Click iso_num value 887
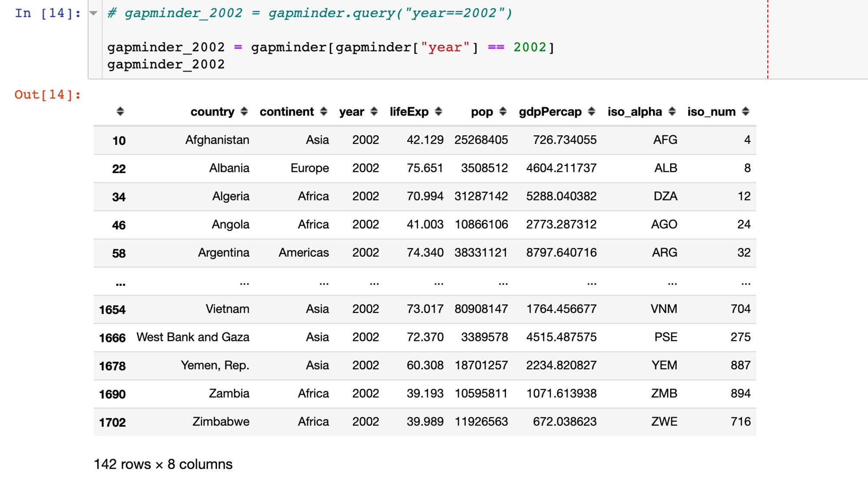 [x=740, y=365]
